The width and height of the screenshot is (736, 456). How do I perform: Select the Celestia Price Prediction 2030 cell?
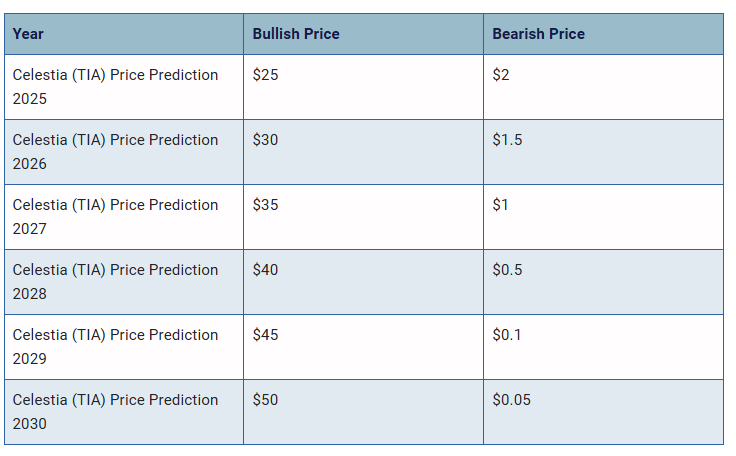(x=124, y=412)
